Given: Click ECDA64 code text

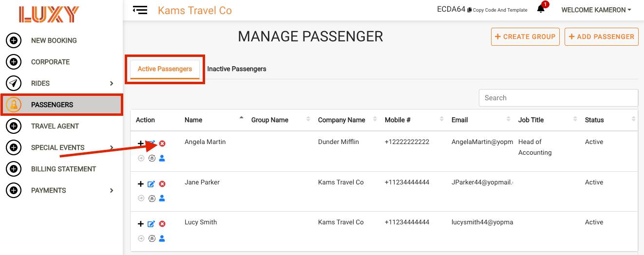Looking at the screenshot, I should [x=451, y=9].
